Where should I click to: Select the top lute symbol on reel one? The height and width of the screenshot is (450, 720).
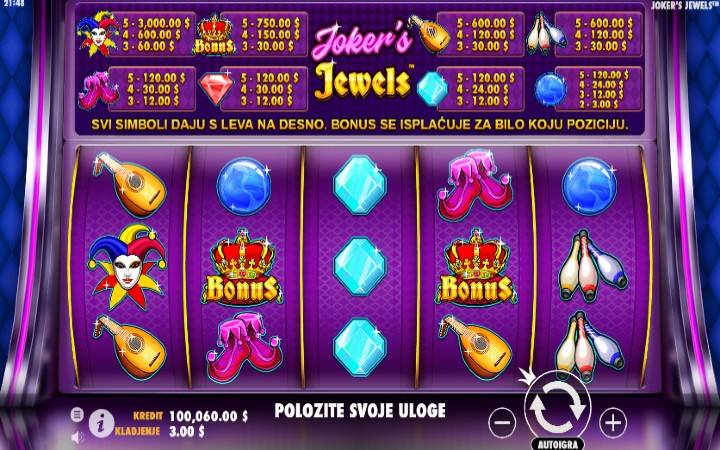129,185
